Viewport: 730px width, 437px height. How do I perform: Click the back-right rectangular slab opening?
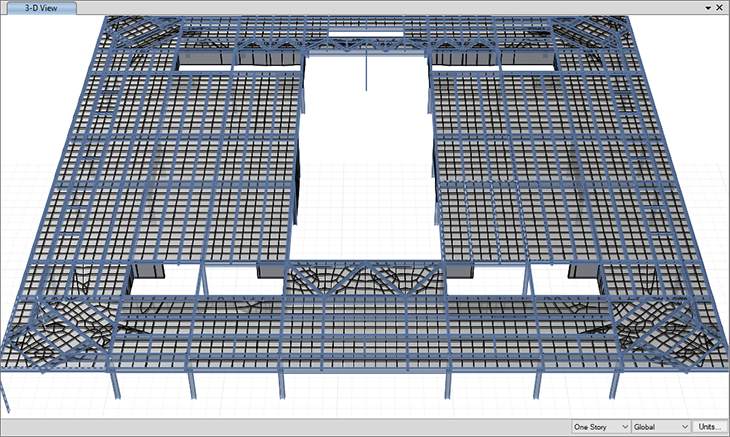(528, 62)
